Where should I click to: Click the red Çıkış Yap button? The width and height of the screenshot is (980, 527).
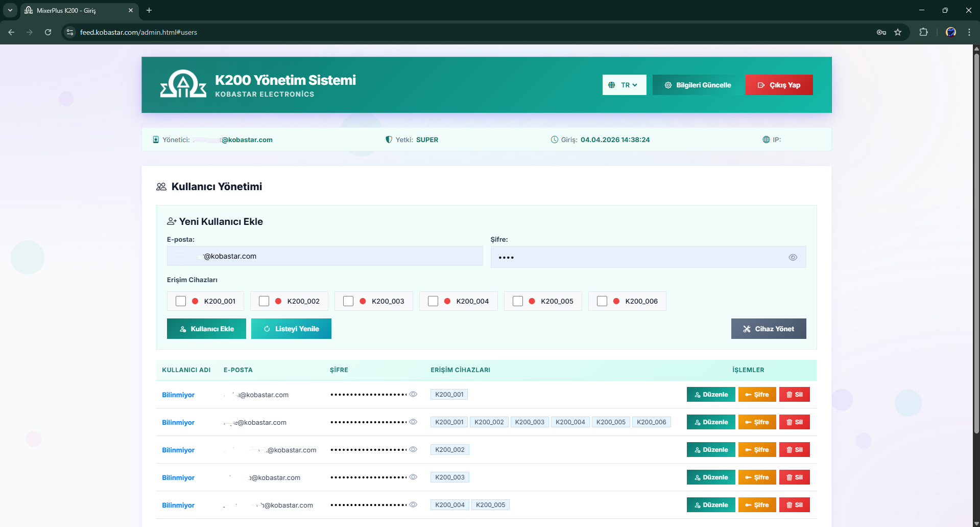tap(779, 85)
